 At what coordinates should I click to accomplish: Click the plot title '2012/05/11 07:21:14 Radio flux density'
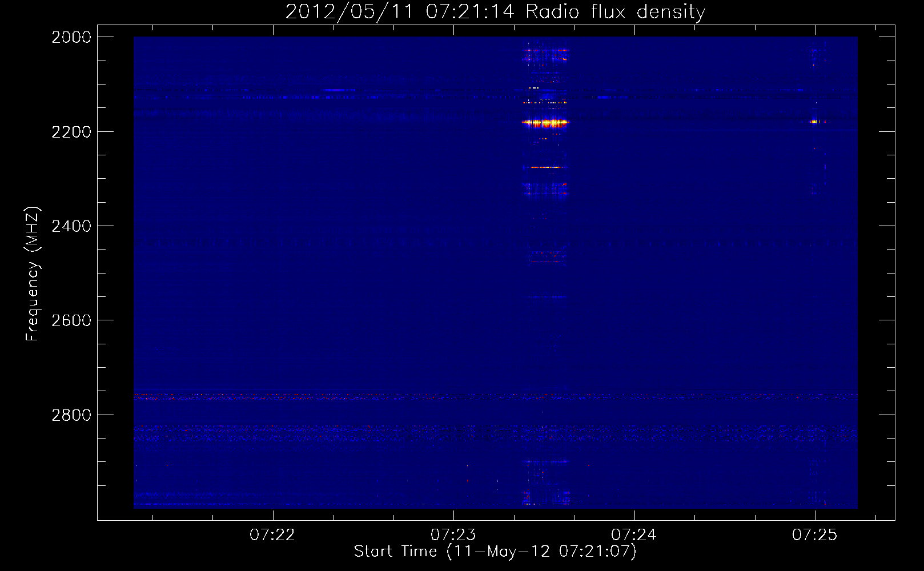pyautogui.click(x=495, y=11)
